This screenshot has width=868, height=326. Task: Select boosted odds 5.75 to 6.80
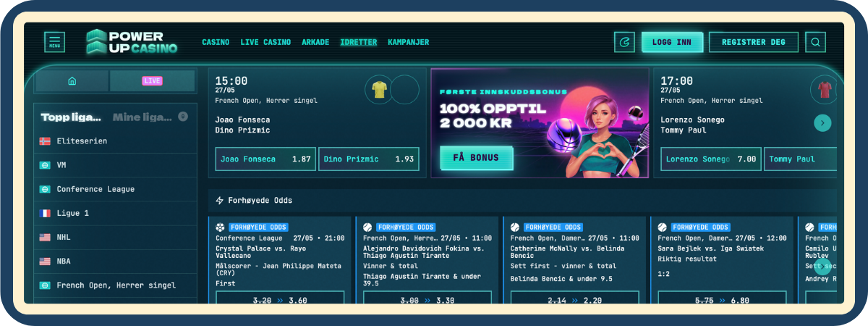pyautogui.click(x=723, y=299)
